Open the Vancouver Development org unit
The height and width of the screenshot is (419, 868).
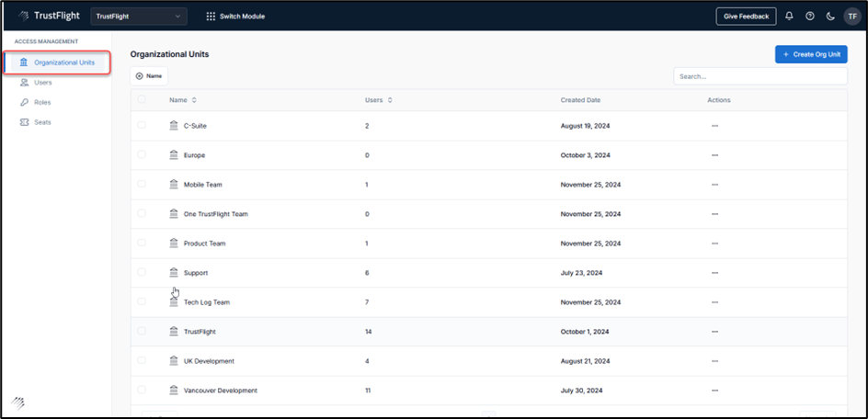click(221, 391)
